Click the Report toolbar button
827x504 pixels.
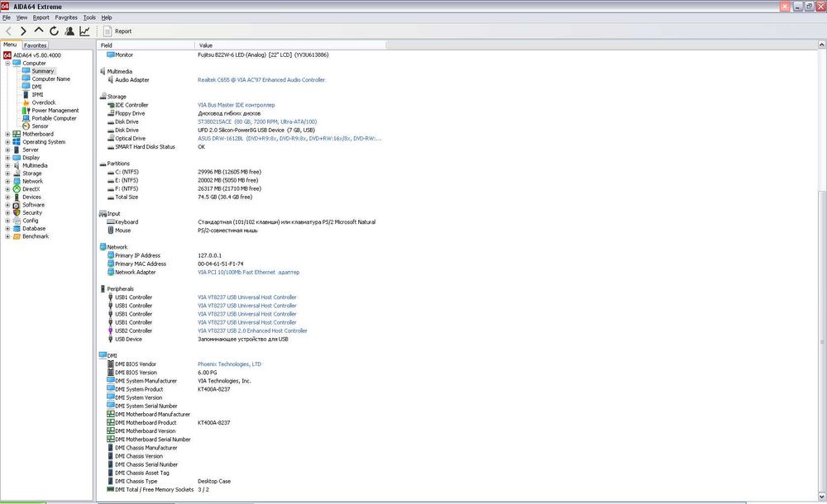click(117, 31)
